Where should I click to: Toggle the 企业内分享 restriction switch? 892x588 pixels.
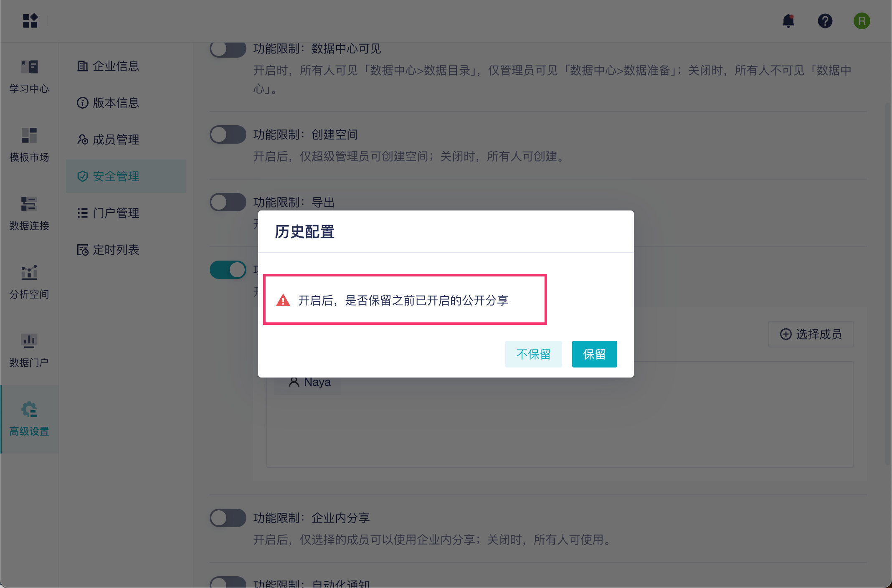tap(228, 518)
